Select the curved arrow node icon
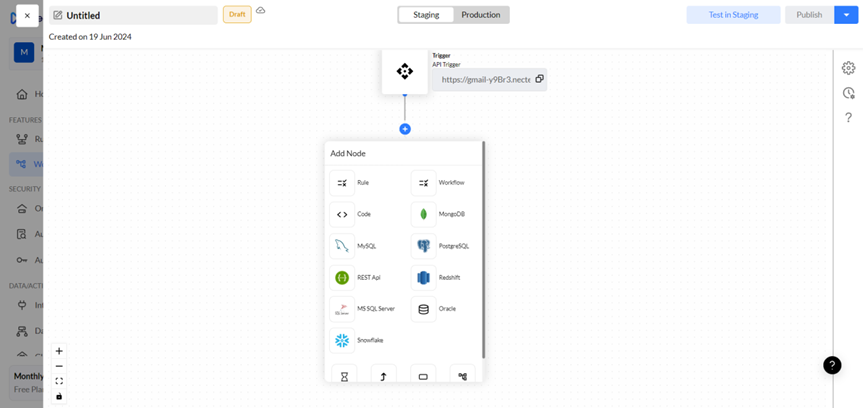This screenshot has width=863, height=408. tap(384, 374)
